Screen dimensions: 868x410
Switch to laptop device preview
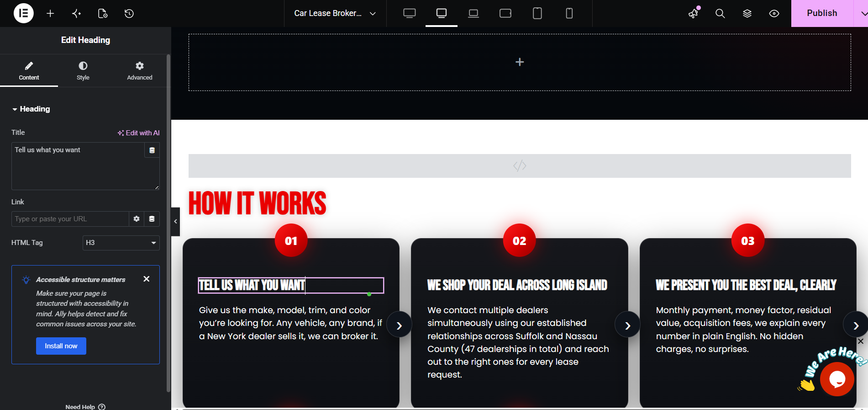pyautogui.click(x=473, y=13)
